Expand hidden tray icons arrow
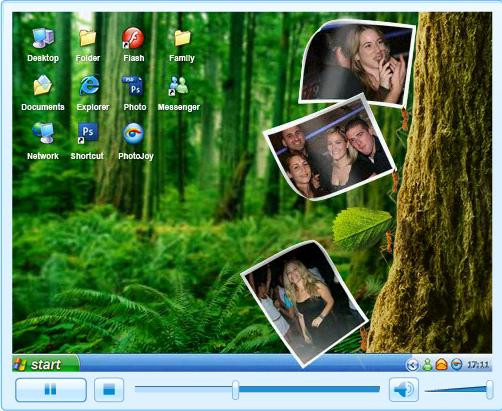The height and width of the screenshot is (411, 502). pyautogui.click(x=412, y=365)
